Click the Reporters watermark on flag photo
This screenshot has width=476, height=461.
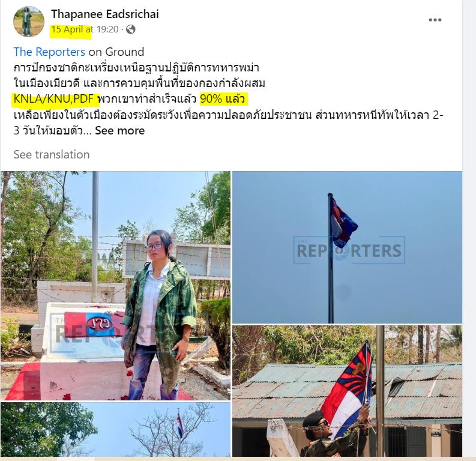(349, 250)
